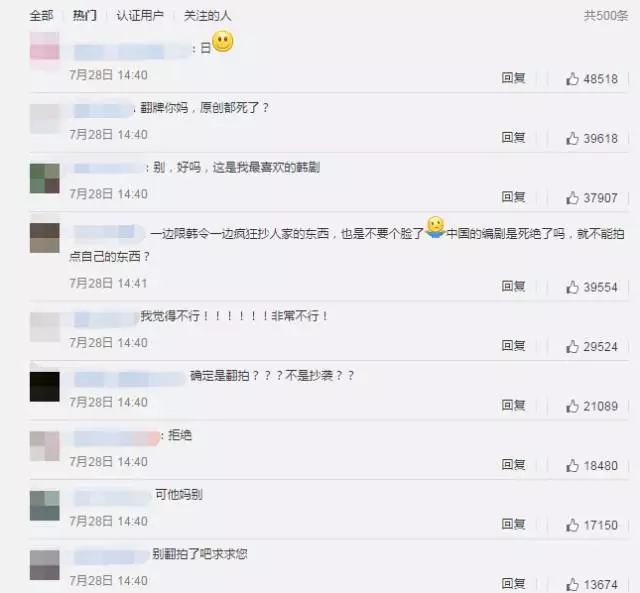
Task: Click 回复 on the '确定是翻拍' comment
Action: (513, 405)
